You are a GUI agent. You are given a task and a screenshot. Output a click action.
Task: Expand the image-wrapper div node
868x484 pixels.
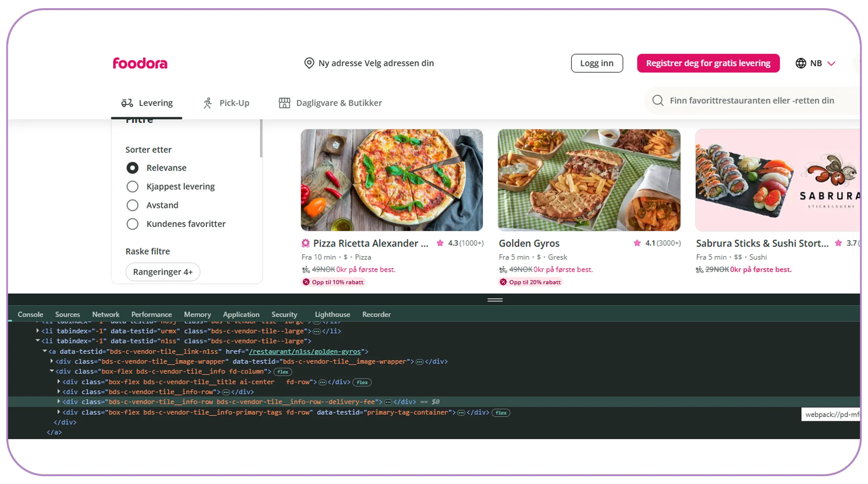[52, 361]
